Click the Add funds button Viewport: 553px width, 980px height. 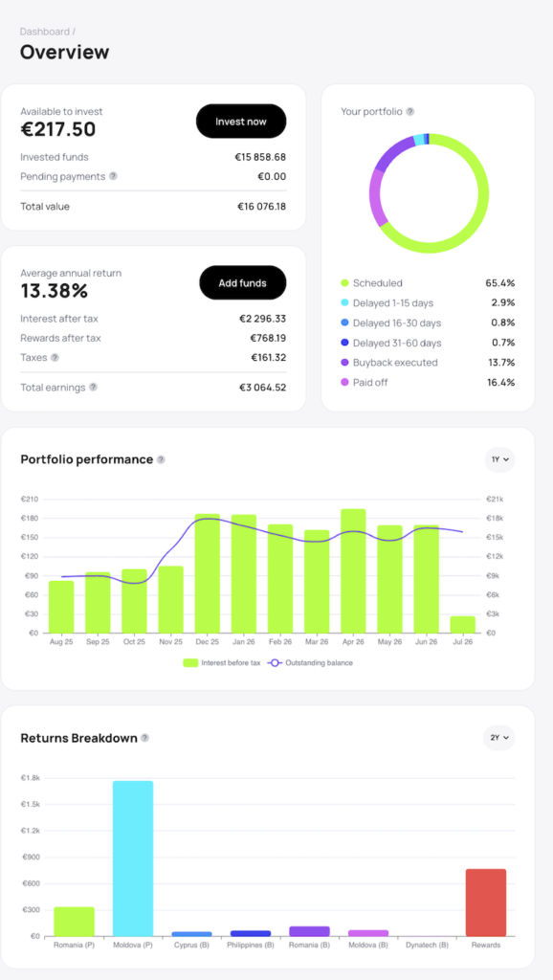pos(242,283)
